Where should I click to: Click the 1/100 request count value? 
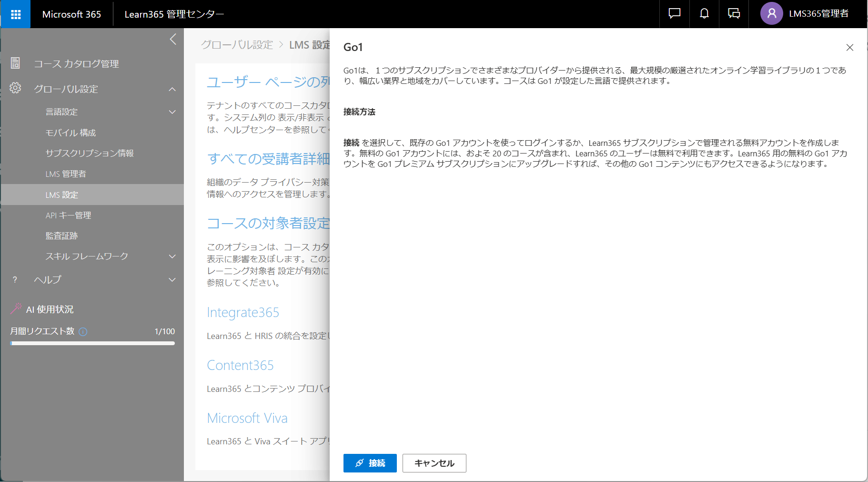165,331
